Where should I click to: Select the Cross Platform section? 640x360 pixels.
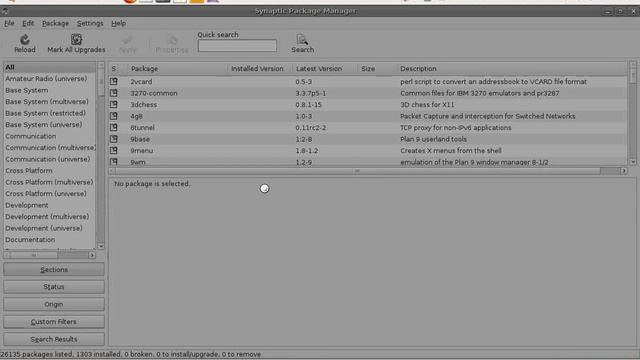point(50,171)
